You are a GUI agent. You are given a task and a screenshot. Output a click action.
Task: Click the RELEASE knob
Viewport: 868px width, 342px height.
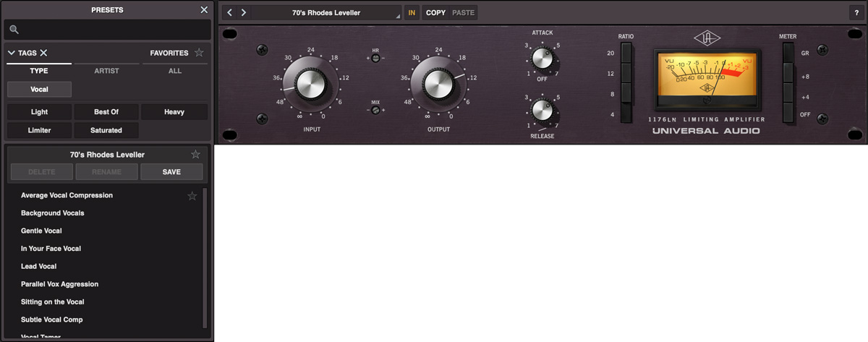(x=542, y=109)
